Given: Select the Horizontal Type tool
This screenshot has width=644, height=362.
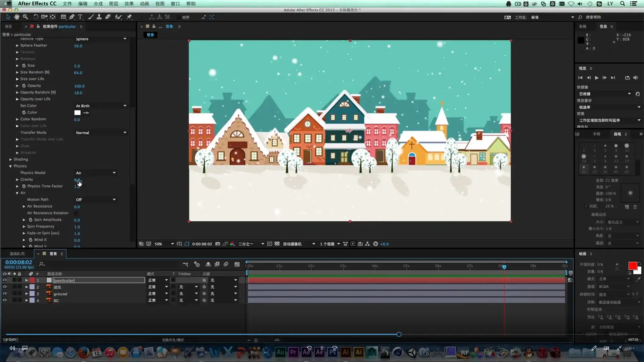Looking at the screenshot, I should click(x=80, y=17).
